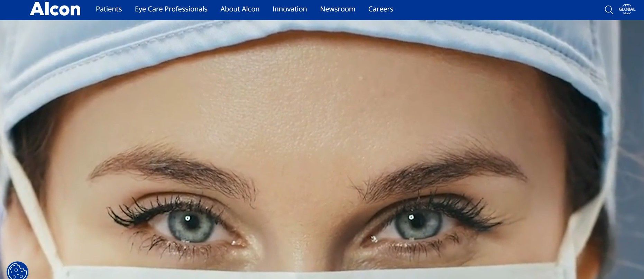
Task: Open the search magnifier icon
Action: [x=609, y=10]
